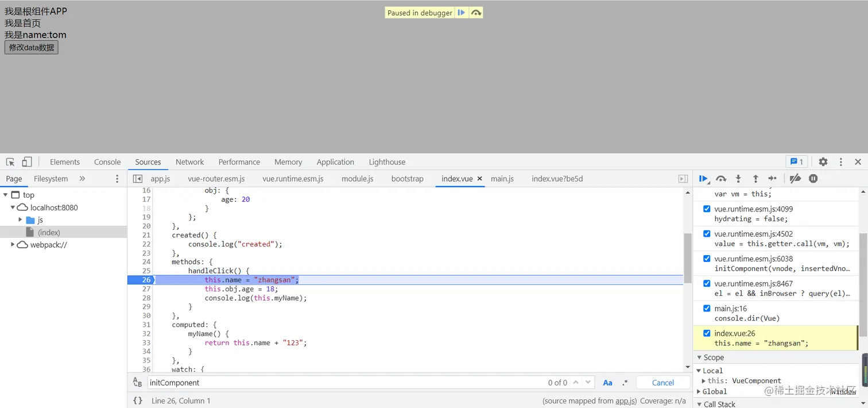Close the index.vue tab
This screenshot has height=408, width=868.
(479, 179)
